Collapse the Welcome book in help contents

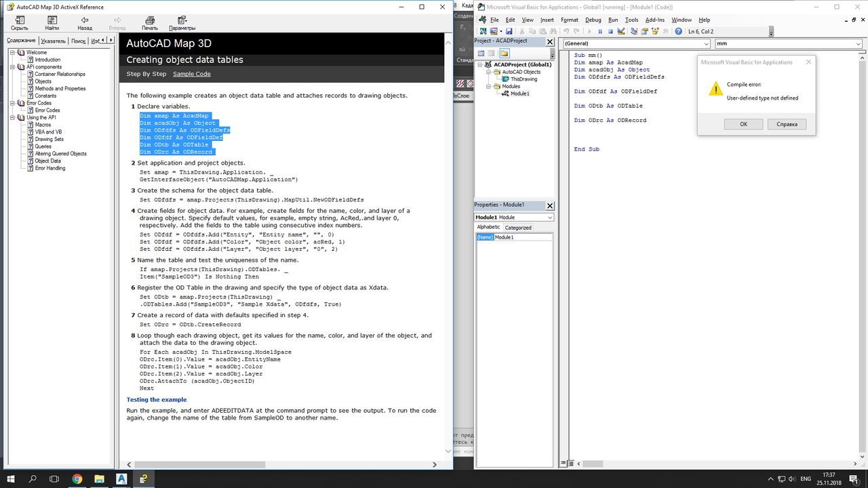[x=12, y=52]
